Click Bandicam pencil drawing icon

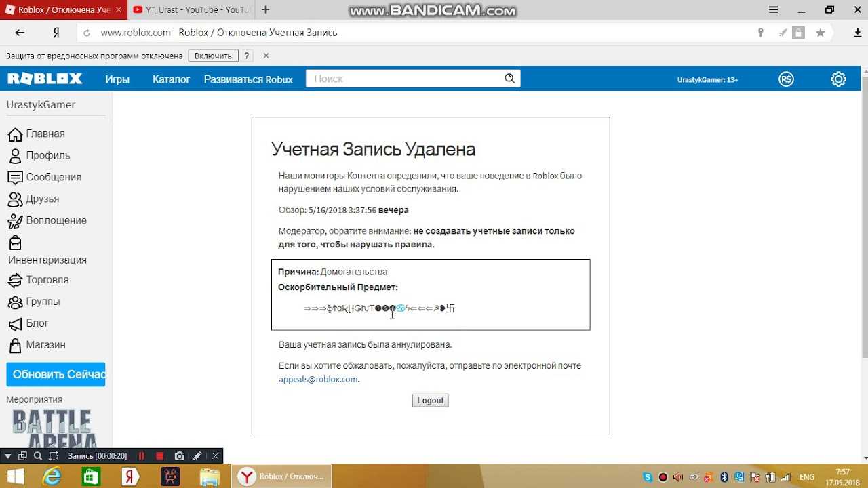pyautogui.click(x=197, y=456)
